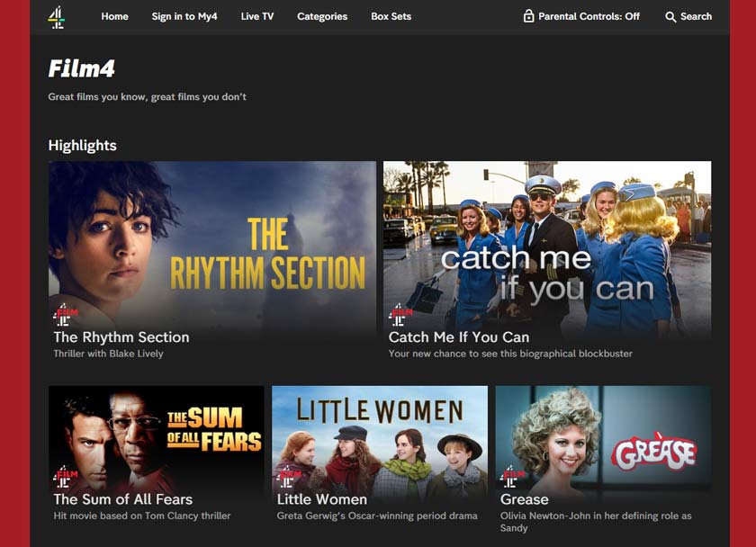756x547 pixels.
Task: Open The Rhythm Section title link
Action: pos(121,337)
